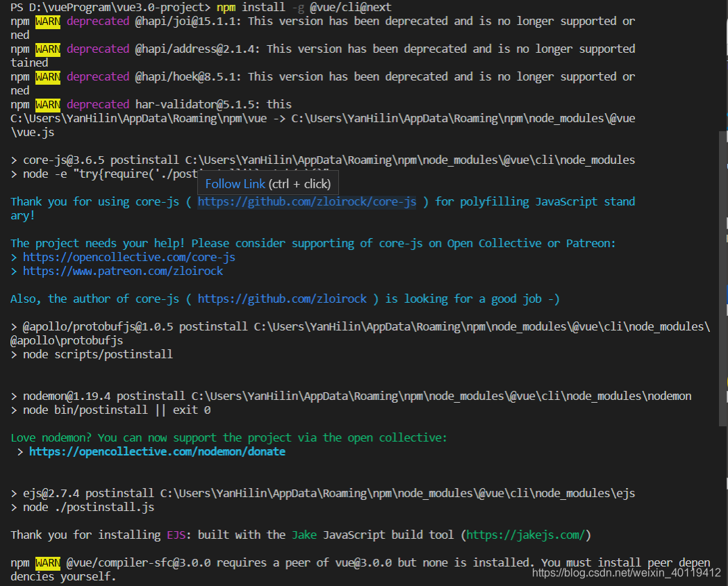Open the patreon.com/zloirock link
Viewport: 728px width, 586px height.
(123, 271)
